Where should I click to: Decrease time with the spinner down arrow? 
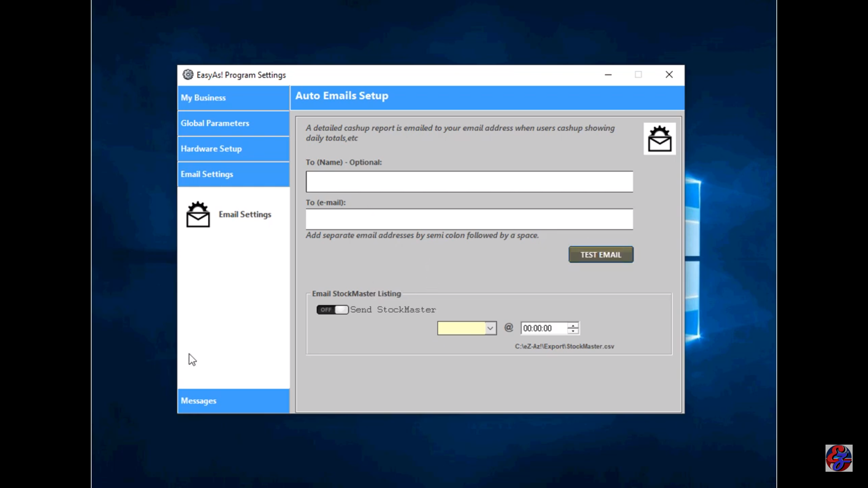click(573, 331)
